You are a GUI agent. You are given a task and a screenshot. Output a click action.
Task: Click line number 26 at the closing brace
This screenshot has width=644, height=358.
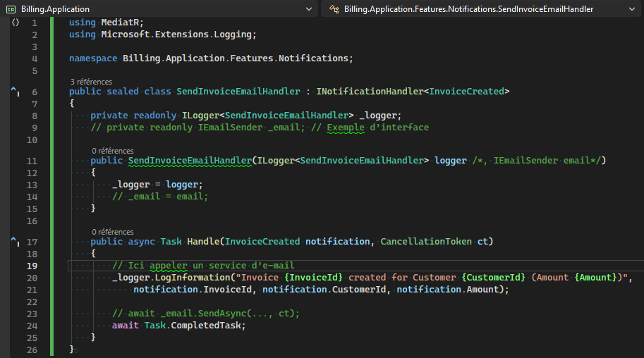tap(32, 350)
